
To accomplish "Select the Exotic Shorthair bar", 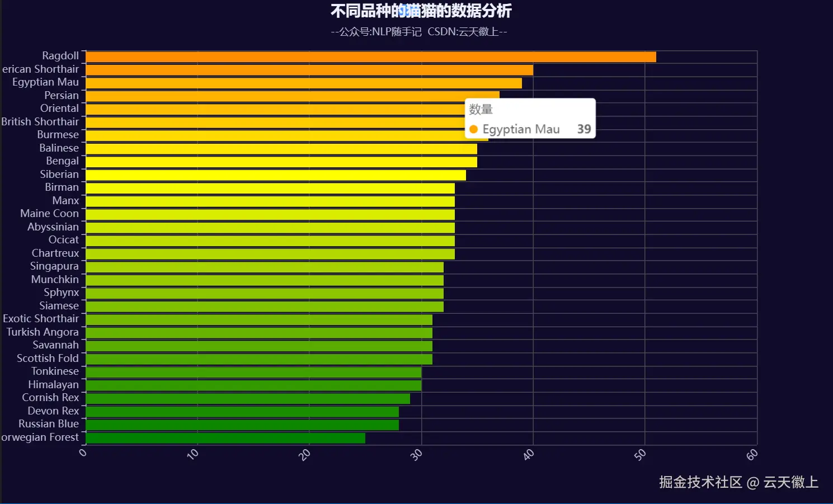I will pyautogui.click(x=259, y=319).
